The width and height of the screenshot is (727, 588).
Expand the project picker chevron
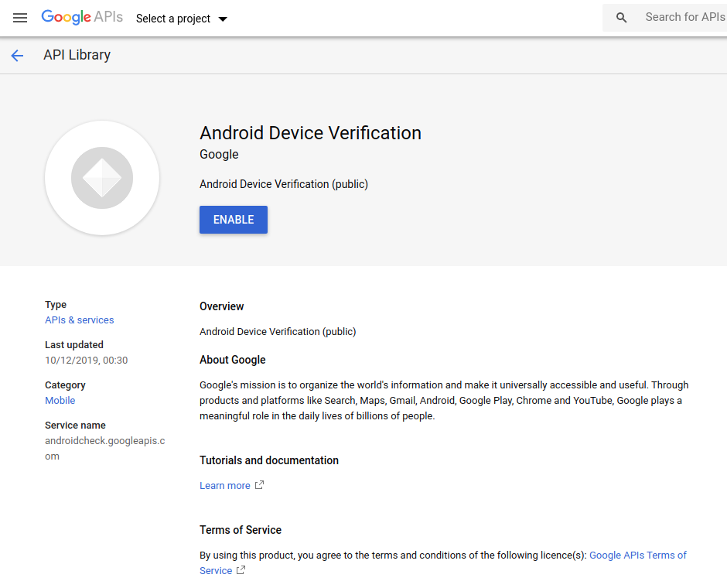coord(223,19)
